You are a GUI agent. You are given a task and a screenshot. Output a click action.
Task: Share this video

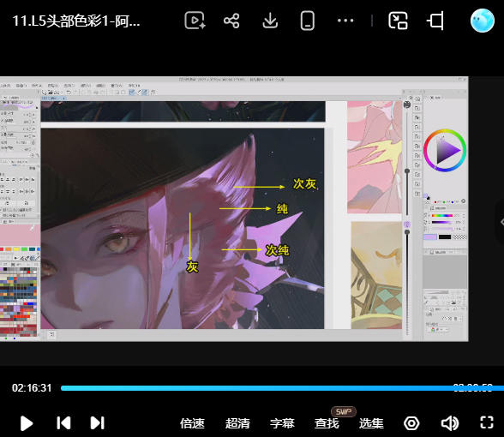(231, 21)
